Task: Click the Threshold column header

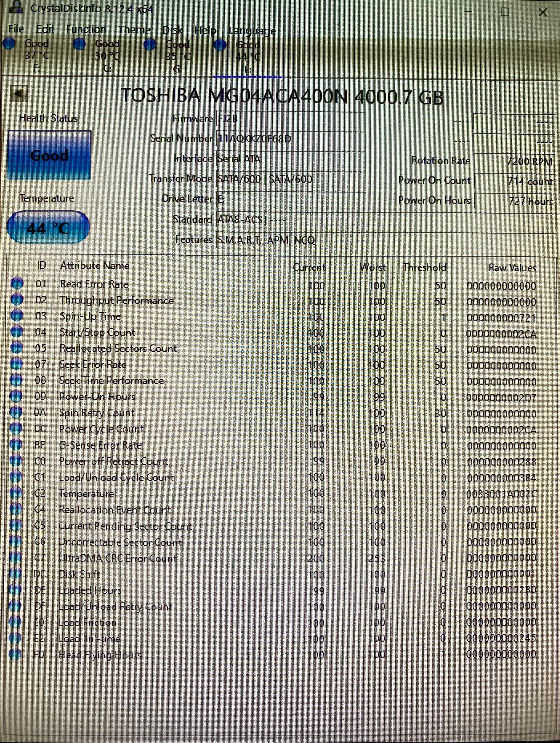Action: pyautogui.click(x=425, y=267)
